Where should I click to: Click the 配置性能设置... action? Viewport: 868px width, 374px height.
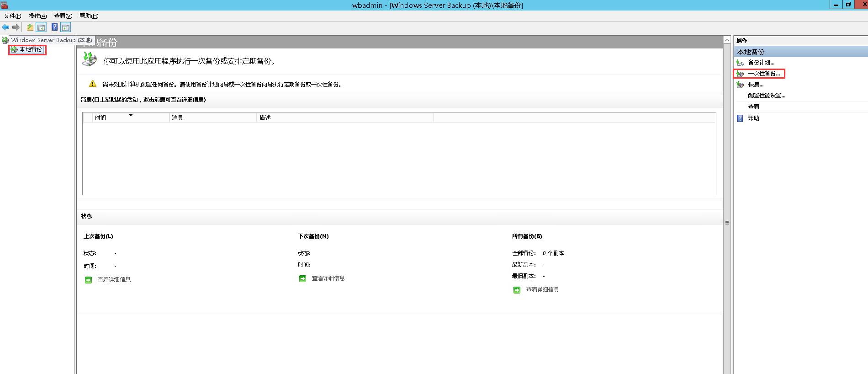click(767, 96)
